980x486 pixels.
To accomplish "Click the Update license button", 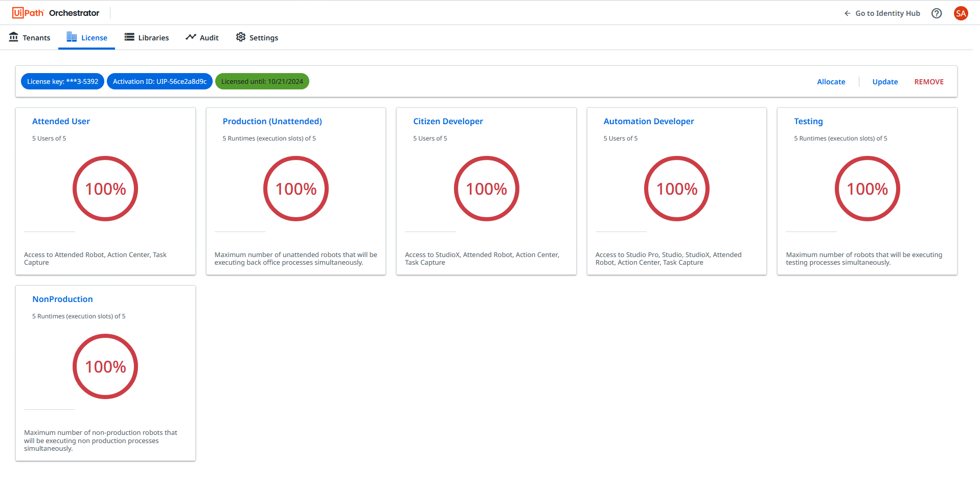I will coord(885,82).
